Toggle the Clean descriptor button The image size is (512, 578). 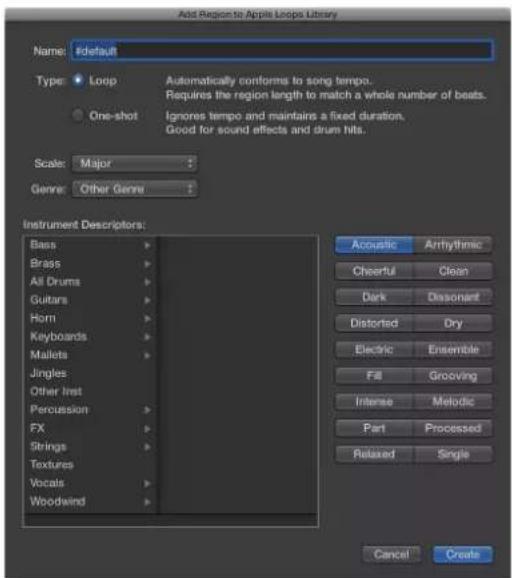click(x=453, y=271)
